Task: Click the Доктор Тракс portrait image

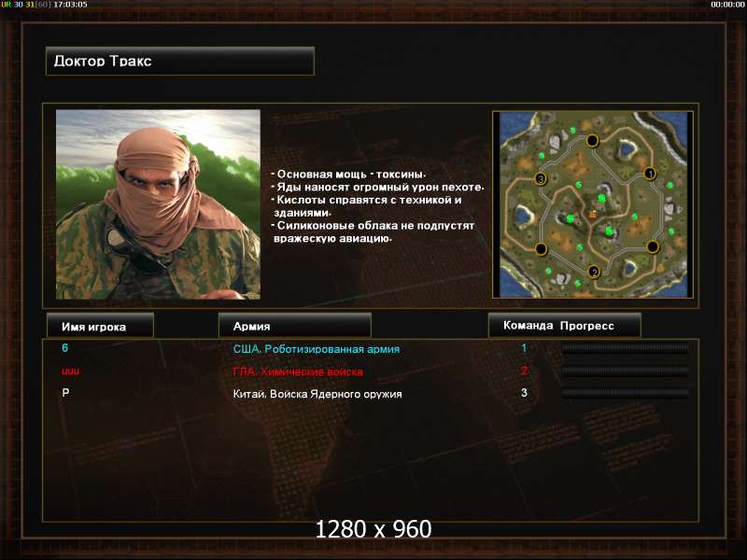Action: (158, 204)
